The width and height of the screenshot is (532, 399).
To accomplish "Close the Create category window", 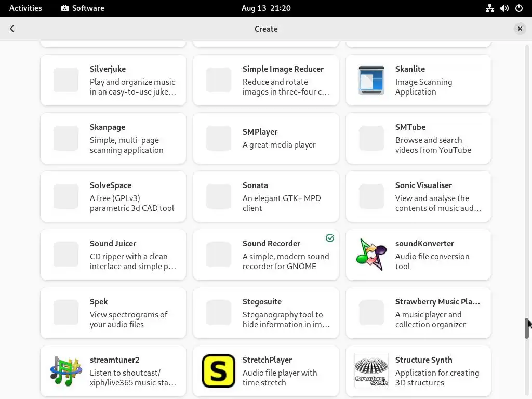I will tap(520, 29).
